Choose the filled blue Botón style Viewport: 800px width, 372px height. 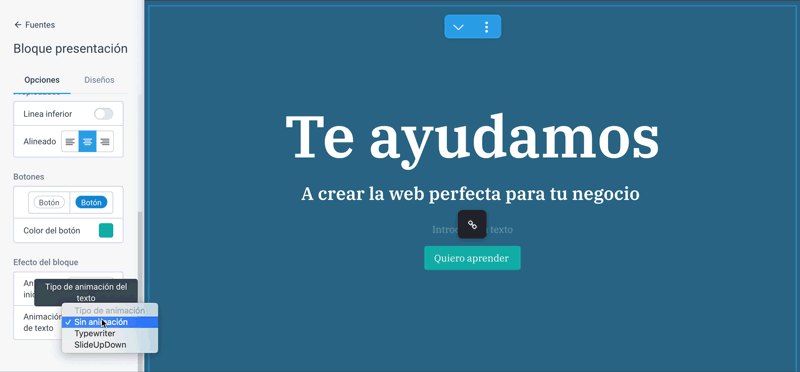click(91, 203)
